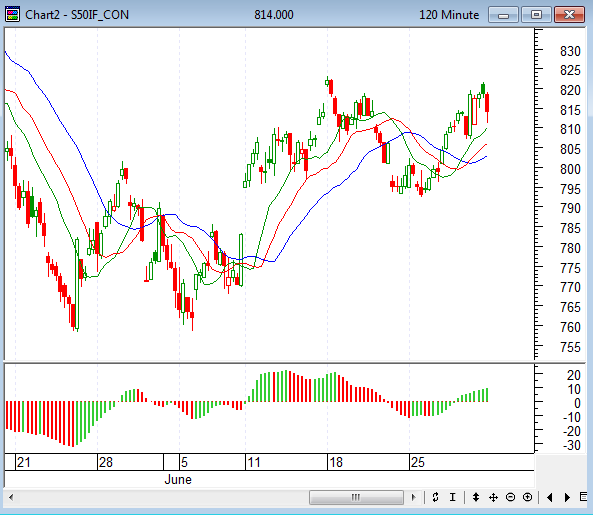Click the scrollbar right arrow
This screenshot has height=515, width=593.
click(413, 497)
